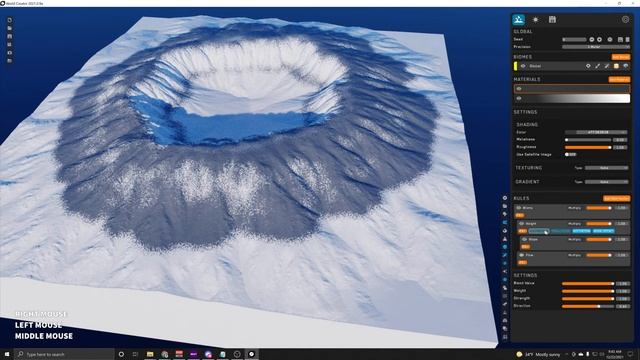Click the folder icon in the left toolbar
Viewport: 640px width, 360px height.
(x=9, y=28)
